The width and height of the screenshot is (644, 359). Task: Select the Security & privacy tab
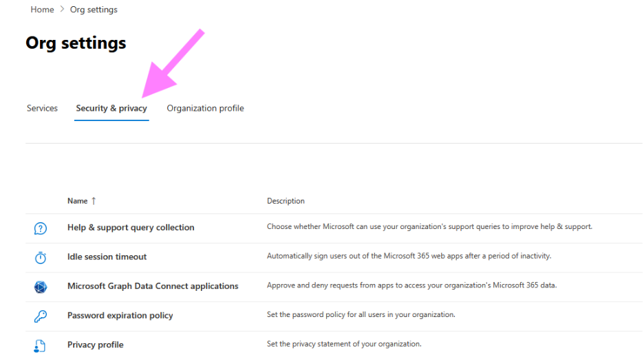click(111, 108)
